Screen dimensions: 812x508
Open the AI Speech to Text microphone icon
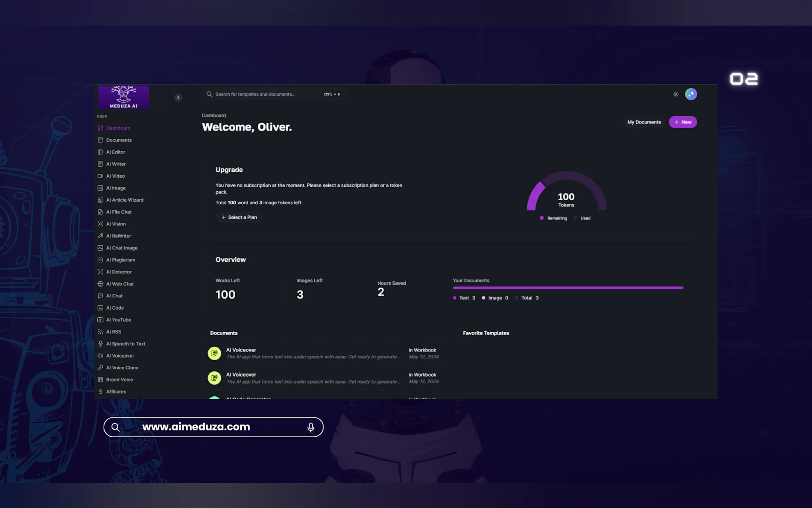(100, 343)
